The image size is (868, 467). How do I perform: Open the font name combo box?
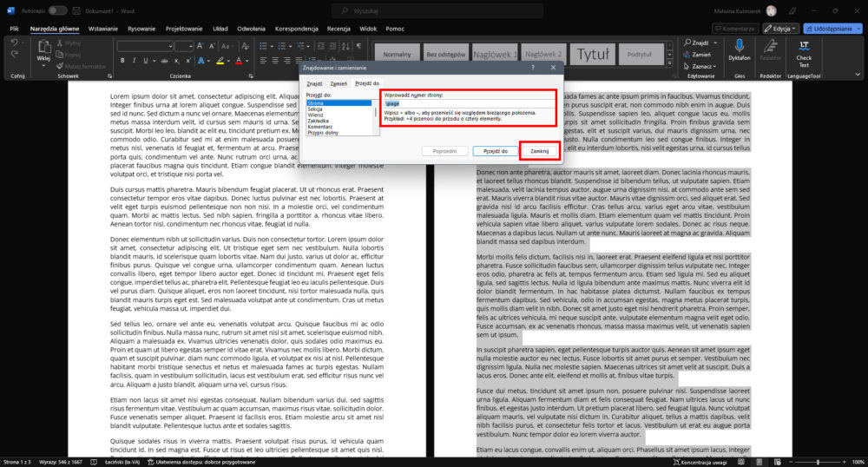pos(146,47)
